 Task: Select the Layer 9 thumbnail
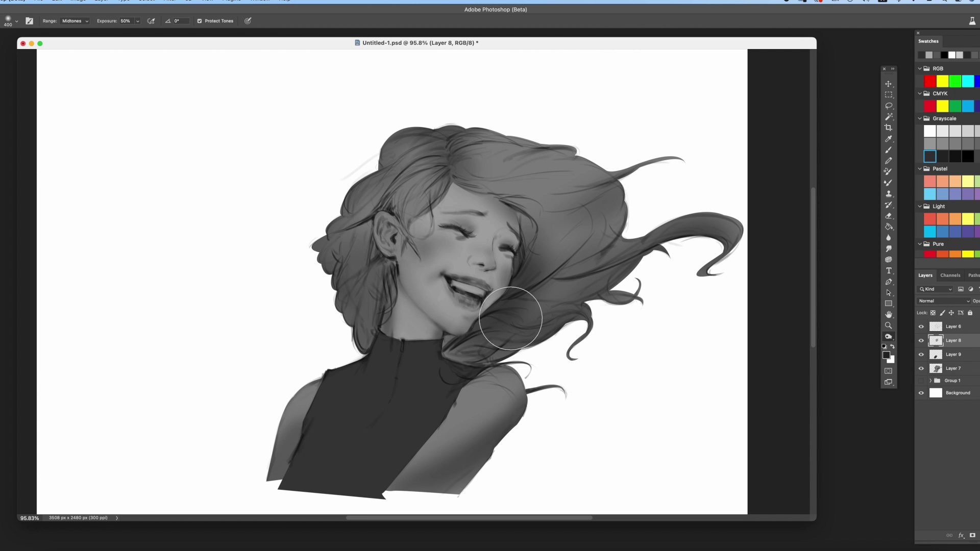tap(936, 355)
